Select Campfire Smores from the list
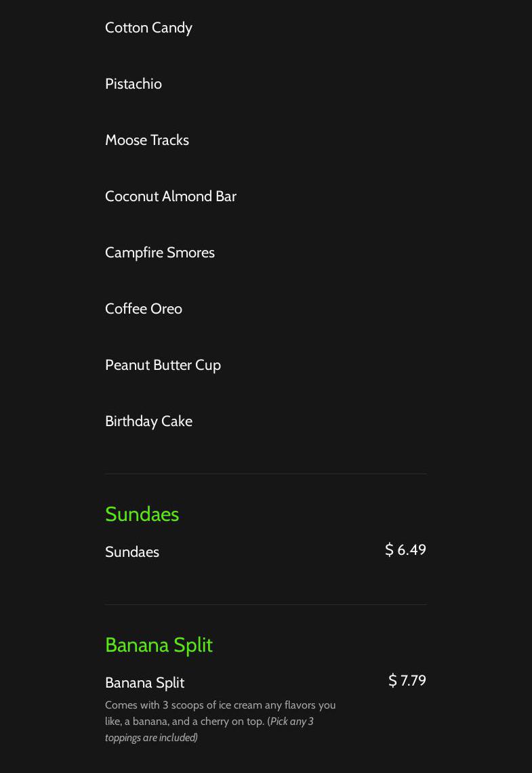 tap(160, 253)
